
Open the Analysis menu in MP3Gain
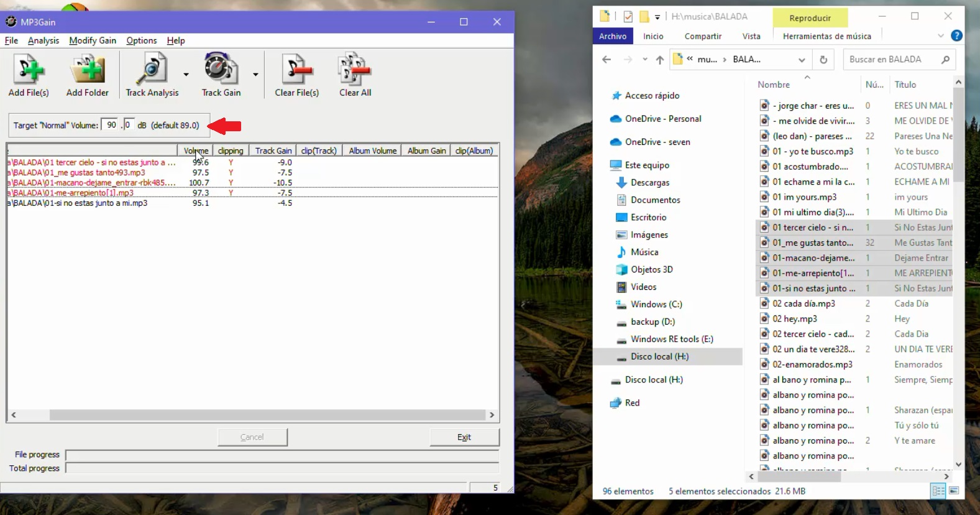[44, 40]
